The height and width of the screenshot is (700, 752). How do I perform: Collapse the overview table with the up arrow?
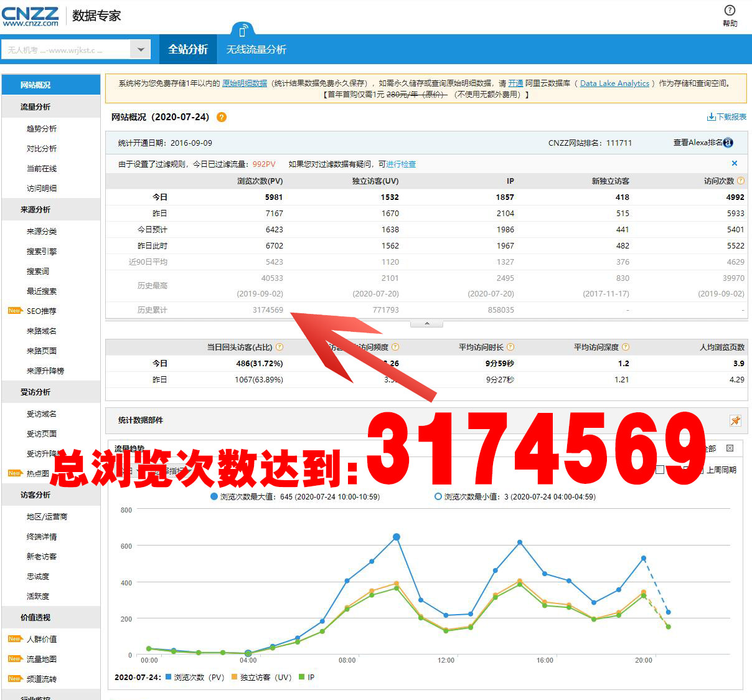click(426, 324)
